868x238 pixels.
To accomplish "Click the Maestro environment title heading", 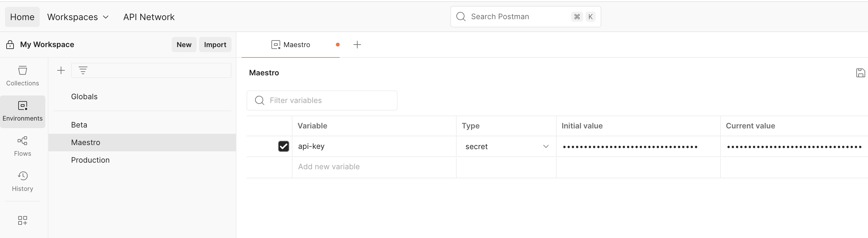I will (264, 73).
